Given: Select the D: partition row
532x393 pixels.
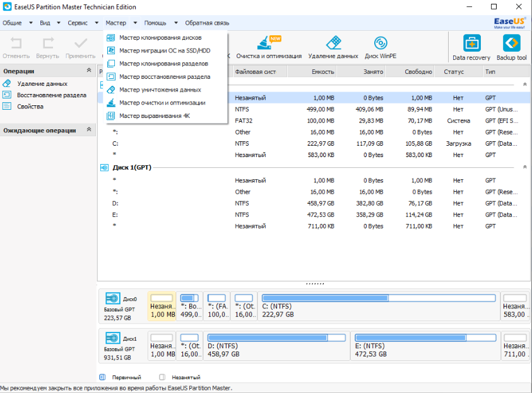Looking at the screenshot, I should pyautogui.click(x=314, y=204).
